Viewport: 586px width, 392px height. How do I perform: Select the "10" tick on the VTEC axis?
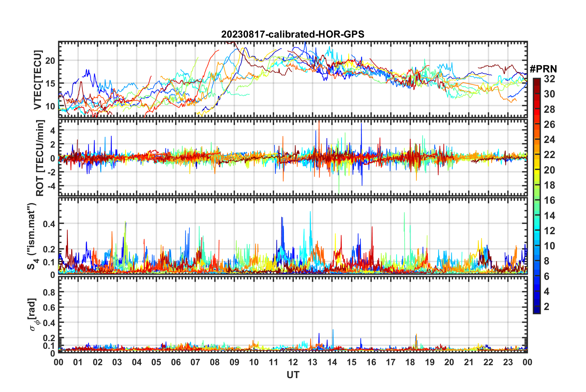click(x=50, y=106)
